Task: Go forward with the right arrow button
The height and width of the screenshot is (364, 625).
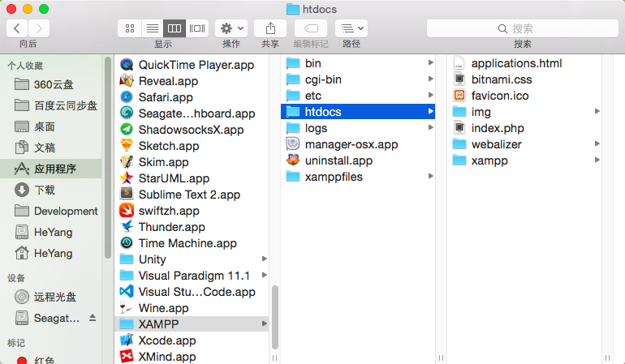Action: [39, 28]
